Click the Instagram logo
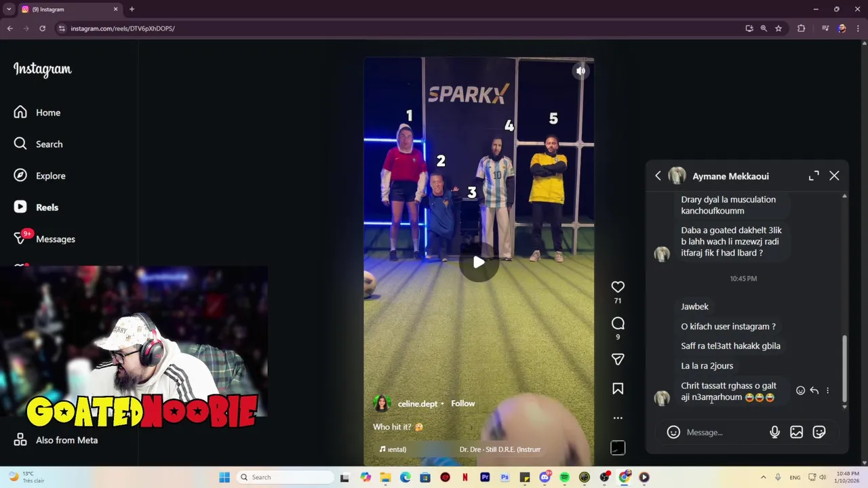The width and height of the screenshot is (868, 488). point(42,70)
